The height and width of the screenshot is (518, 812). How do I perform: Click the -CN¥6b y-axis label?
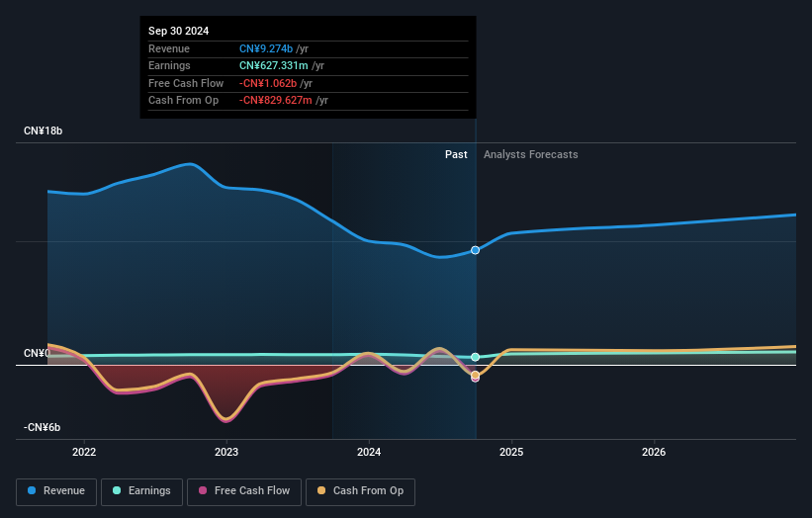coord(42,427)
